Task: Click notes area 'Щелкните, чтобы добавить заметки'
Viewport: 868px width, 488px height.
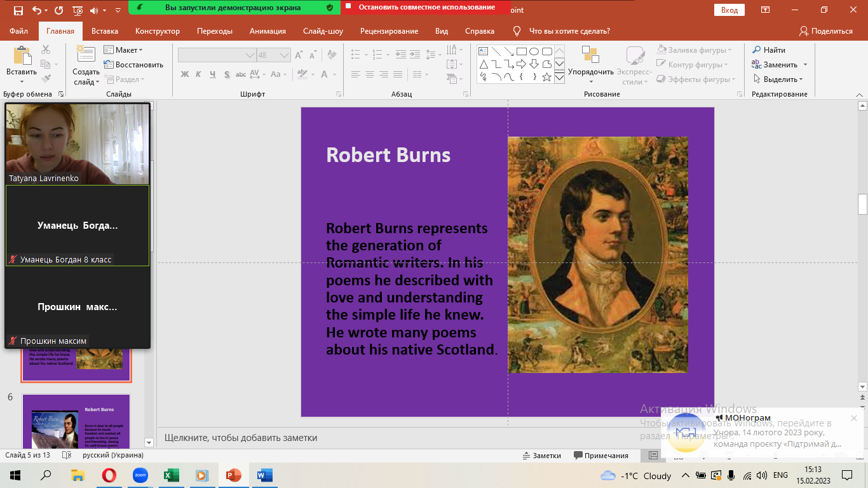Action: 240,438
